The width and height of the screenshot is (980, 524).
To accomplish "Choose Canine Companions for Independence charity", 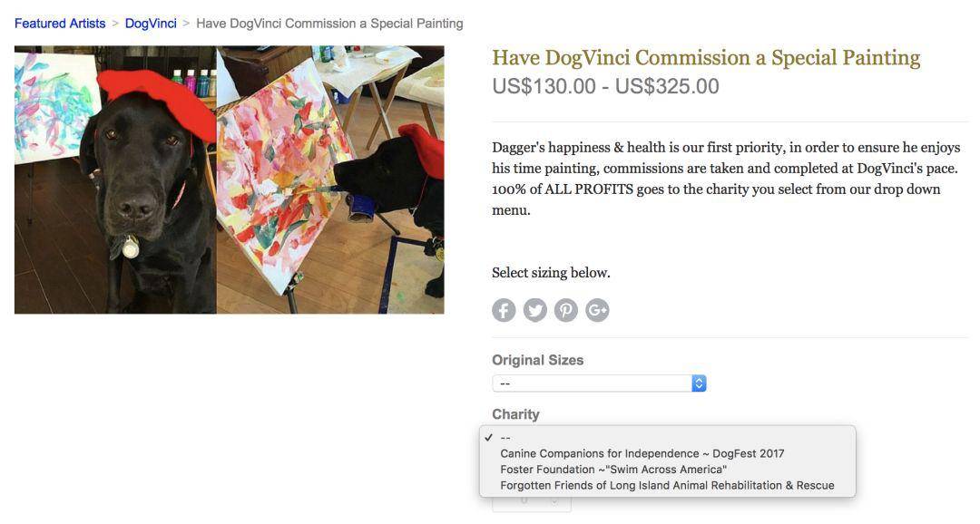I will click(x=642, y=454).
